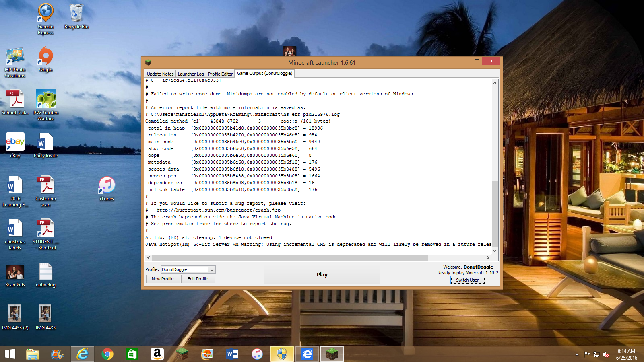Minimize the Minecraft Launcher window
Image resolution: width=644 pixels, height=362 pixels.
click(x=466, y=61)
